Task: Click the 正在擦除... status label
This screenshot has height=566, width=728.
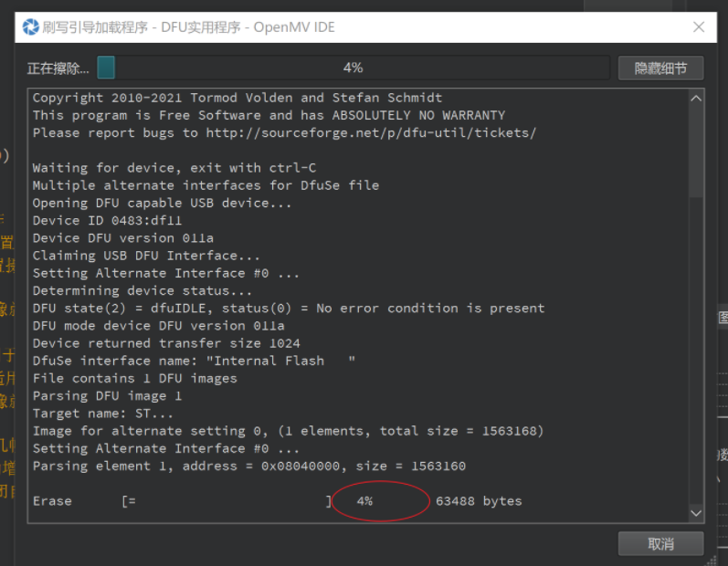Action: [58, 68]
